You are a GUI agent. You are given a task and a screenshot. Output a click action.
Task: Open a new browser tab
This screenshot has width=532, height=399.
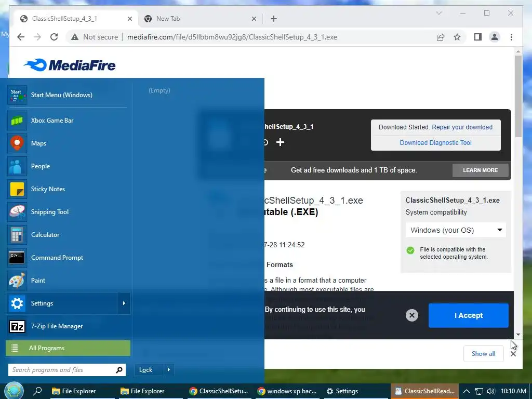[274, 19]
